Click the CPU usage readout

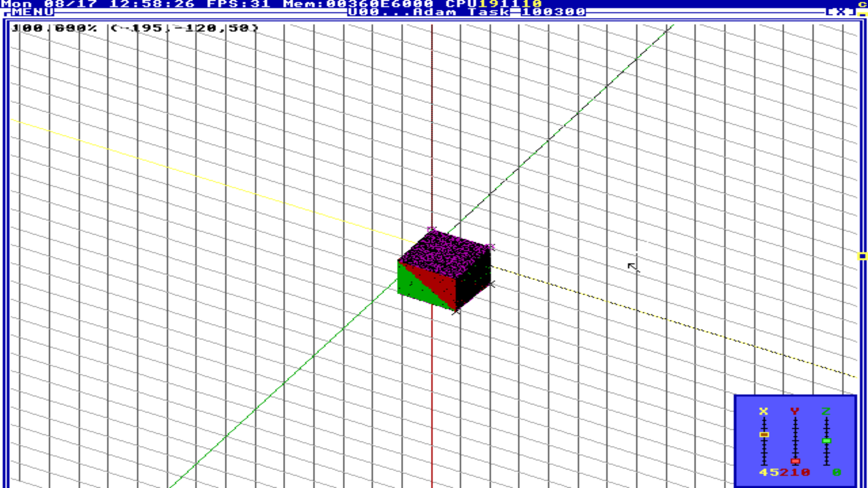(x=494, y=4)
